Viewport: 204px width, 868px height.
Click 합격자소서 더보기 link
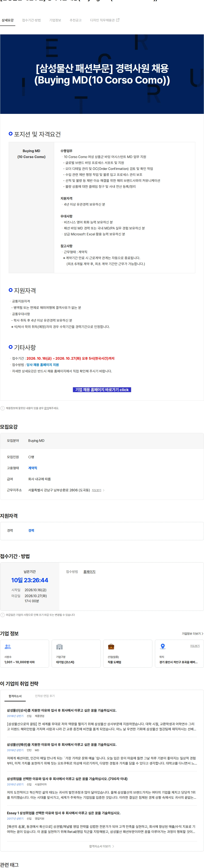[x=102, y=846]
